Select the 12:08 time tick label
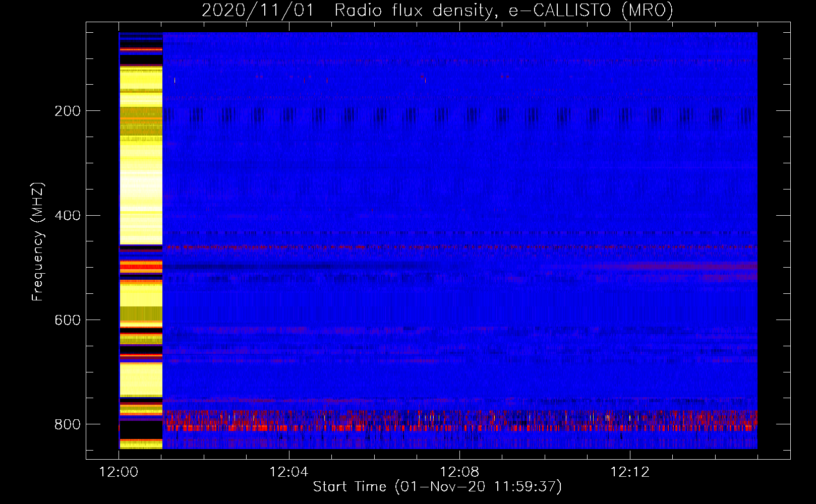Screen dimensions: 816x504 pos(459,472)
